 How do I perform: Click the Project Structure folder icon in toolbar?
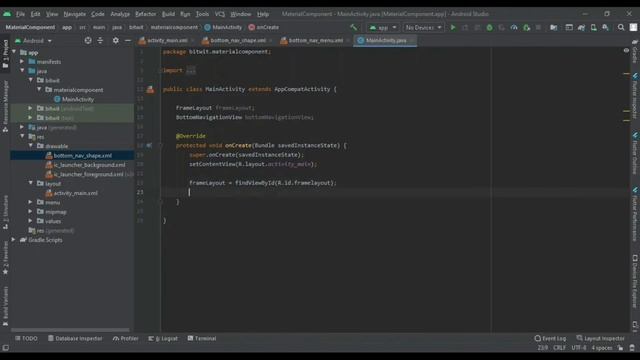click(553, 27)
